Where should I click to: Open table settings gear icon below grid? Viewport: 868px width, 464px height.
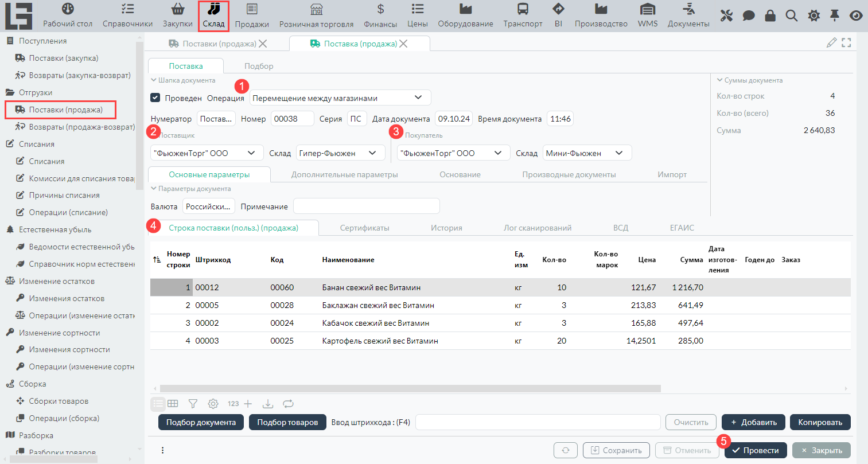[213, 404]
